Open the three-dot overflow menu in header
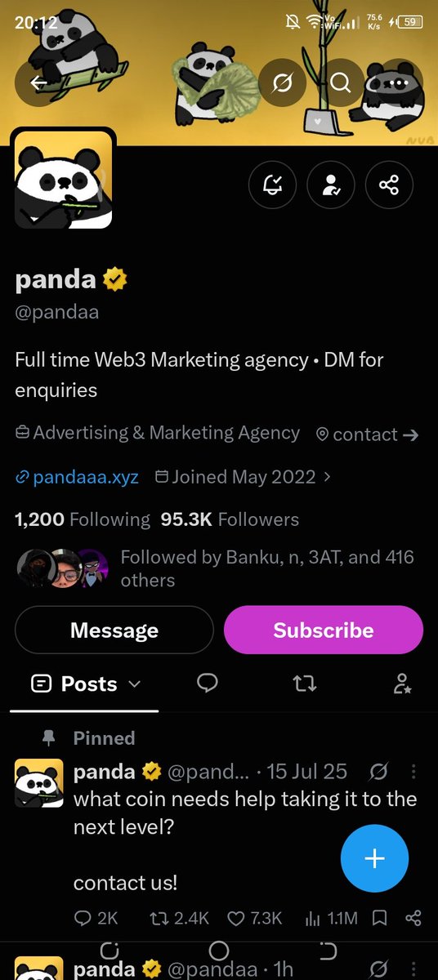Image resolution: width=438 pixels, height=980 pixels. pos(399,82)
